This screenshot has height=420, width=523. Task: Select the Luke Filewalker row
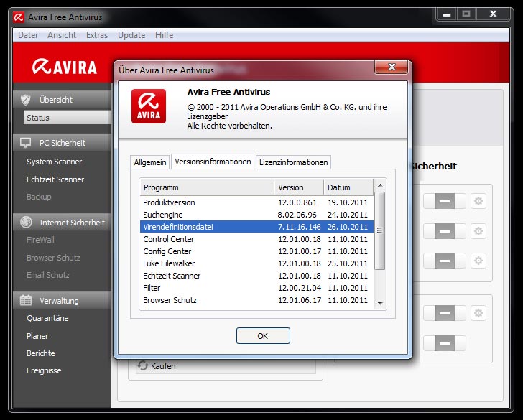point(257,263)
